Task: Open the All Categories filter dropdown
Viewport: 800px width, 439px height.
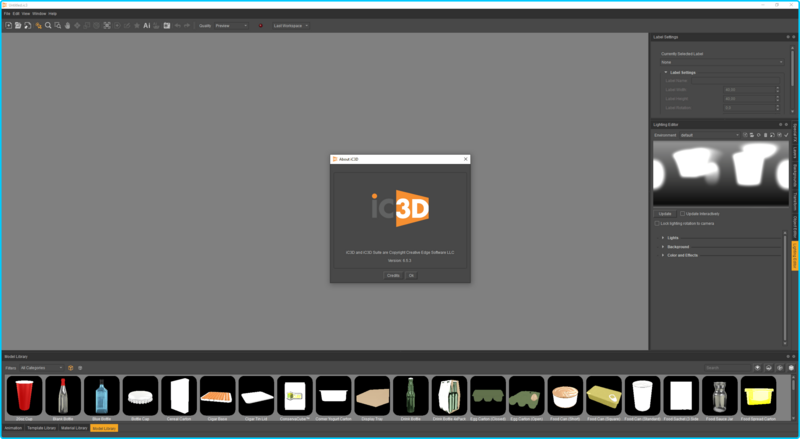Action: click(x=41, y=368)
